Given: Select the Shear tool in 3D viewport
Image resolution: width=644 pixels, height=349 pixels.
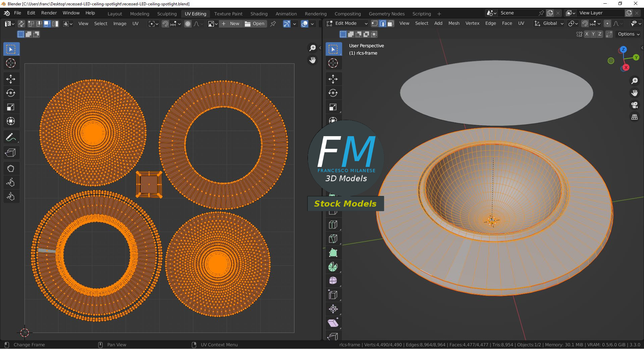Looking at the screenshot, I should [333, 323].
